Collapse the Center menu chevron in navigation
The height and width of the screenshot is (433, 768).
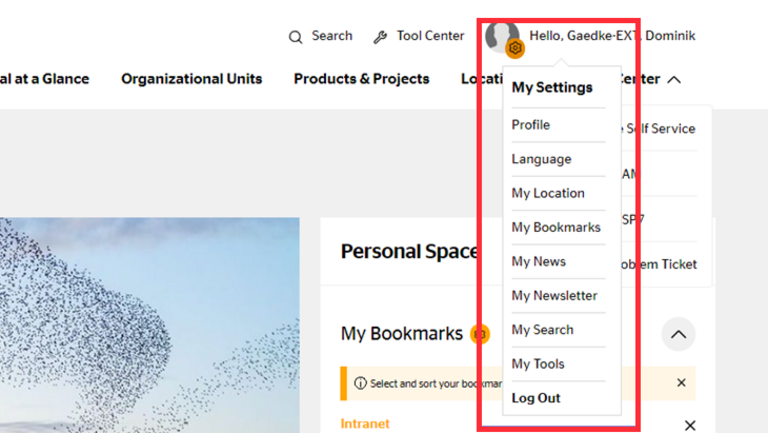click(674, 80)
